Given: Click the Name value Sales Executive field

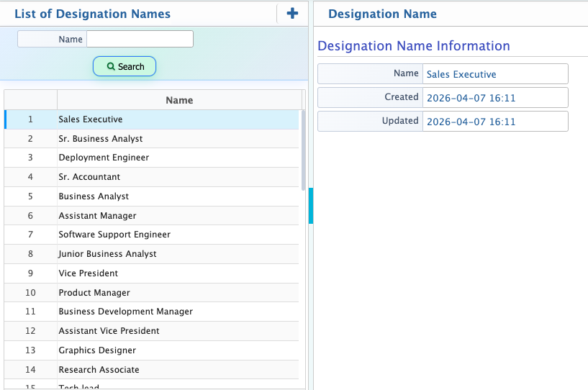Looking at the screenshot, I should point(495,74).
